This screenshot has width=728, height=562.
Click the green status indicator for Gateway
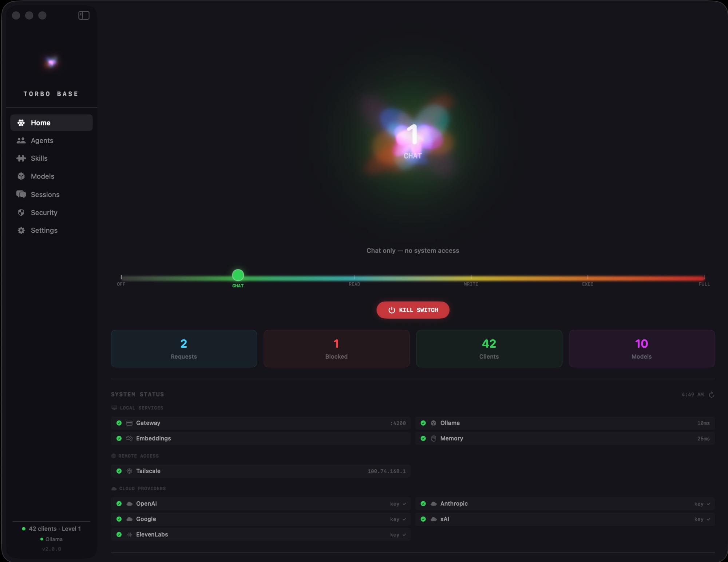point(119,423)
